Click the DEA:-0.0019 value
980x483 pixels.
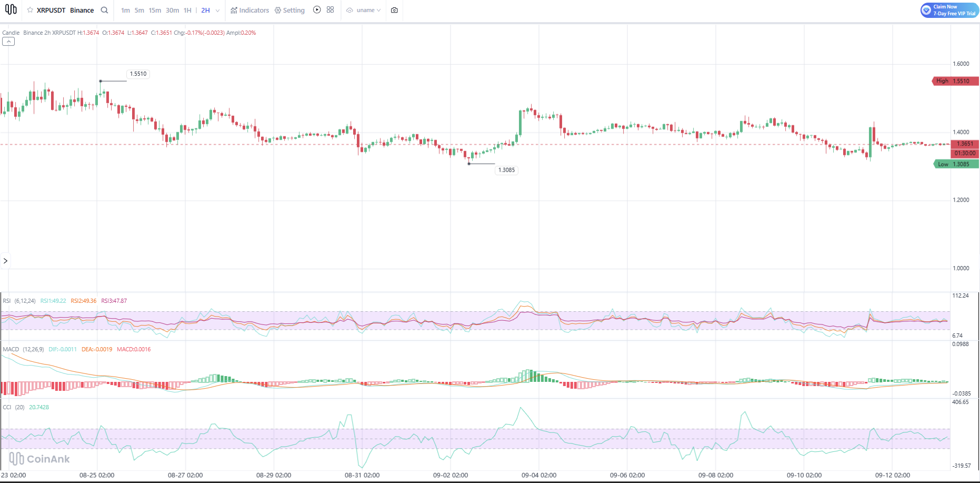(x=97, y=349)
